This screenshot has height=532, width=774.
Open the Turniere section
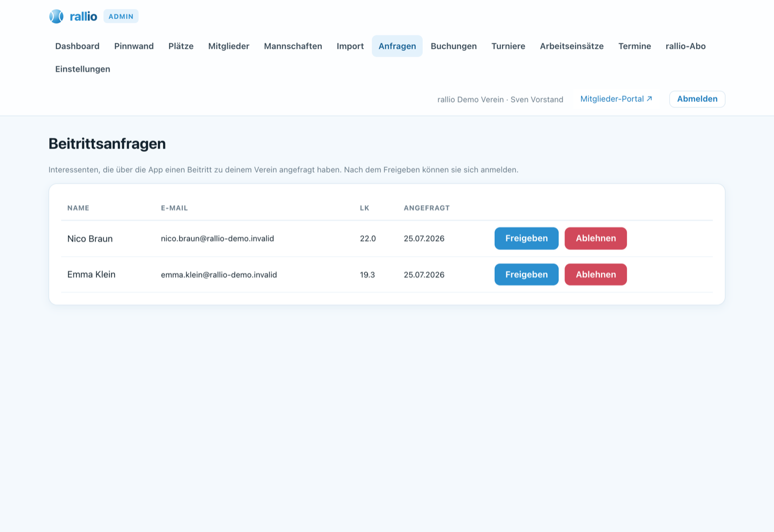[508, 46]
